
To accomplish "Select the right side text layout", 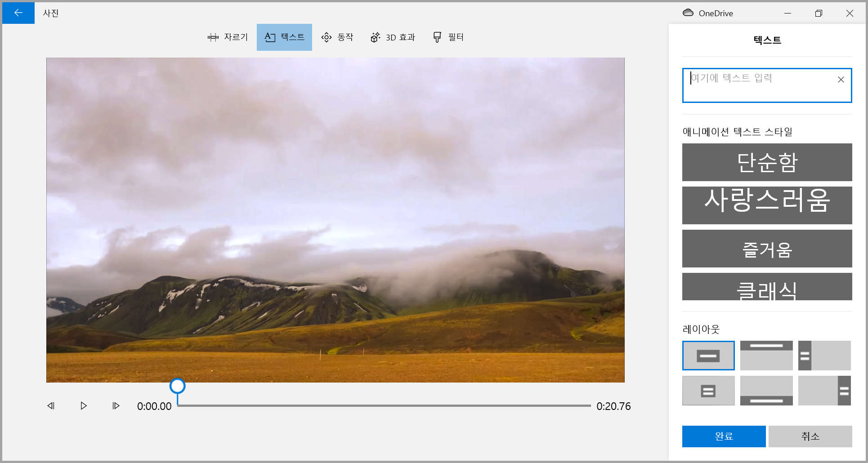I will coord(824,391).
